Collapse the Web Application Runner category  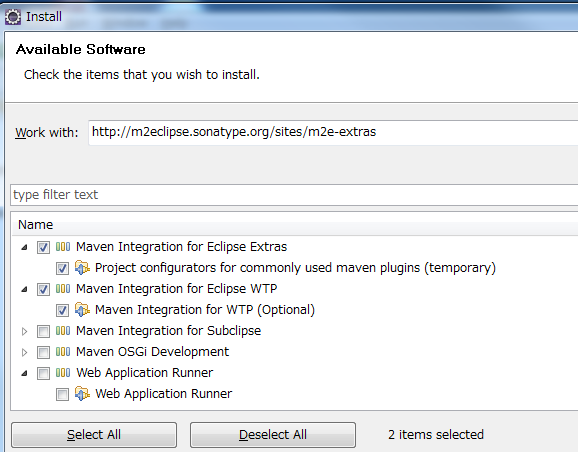[24, 373]
